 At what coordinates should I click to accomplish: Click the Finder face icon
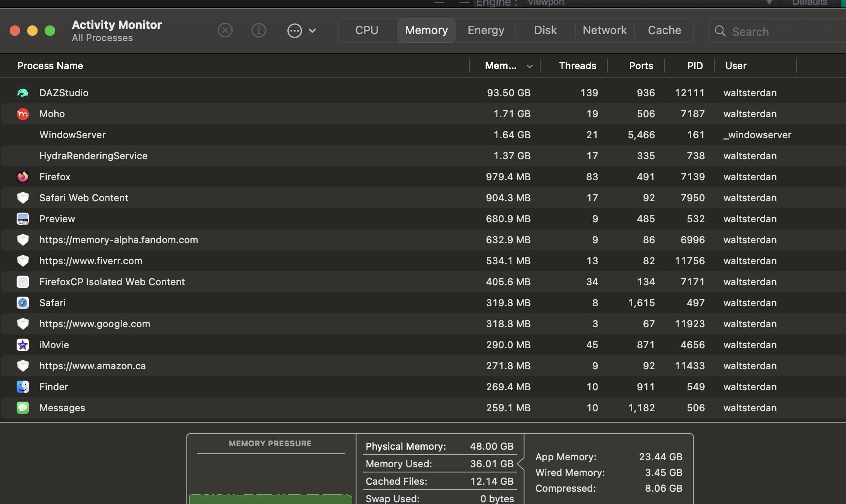[23, 387]
